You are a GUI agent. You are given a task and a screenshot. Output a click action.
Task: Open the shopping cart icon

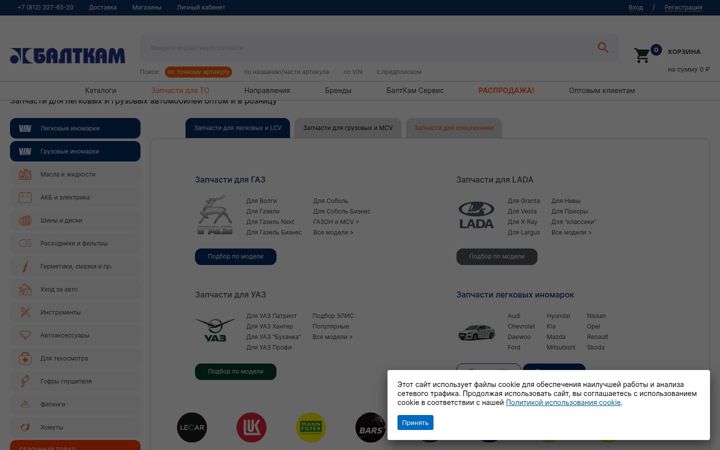click(641, 55)
